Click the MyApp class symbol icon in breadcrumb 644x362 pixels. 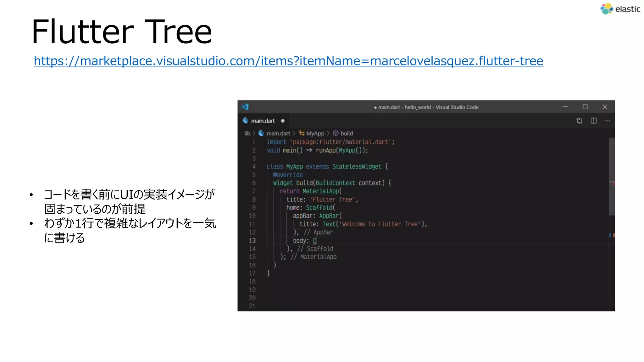pyautogui.click(x=302, y=133)
